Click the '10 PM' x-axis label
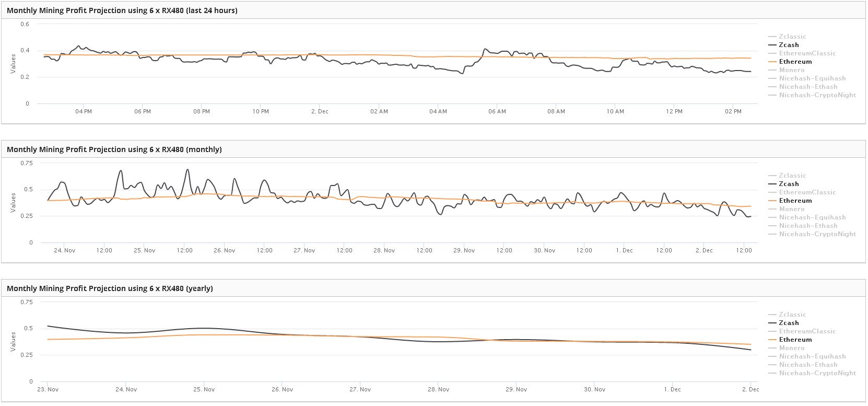Viewport: 868px width, 406px height. (x=261, y=112)
